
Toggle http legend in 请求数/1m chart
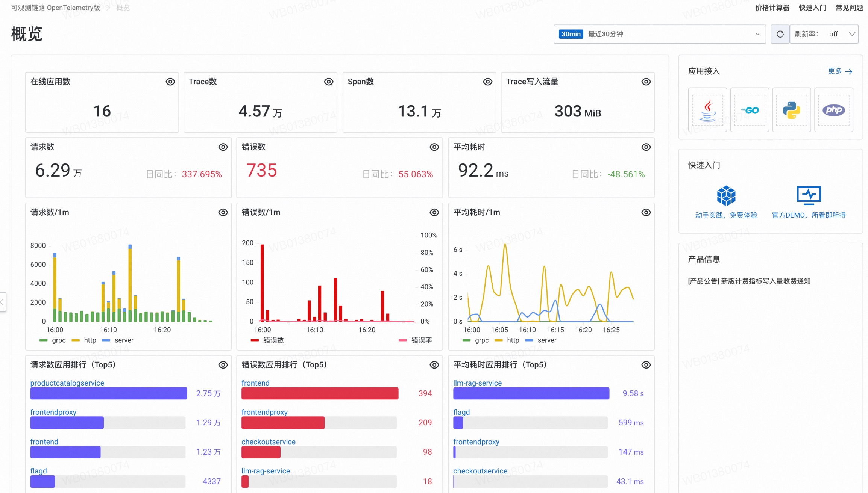84,340
